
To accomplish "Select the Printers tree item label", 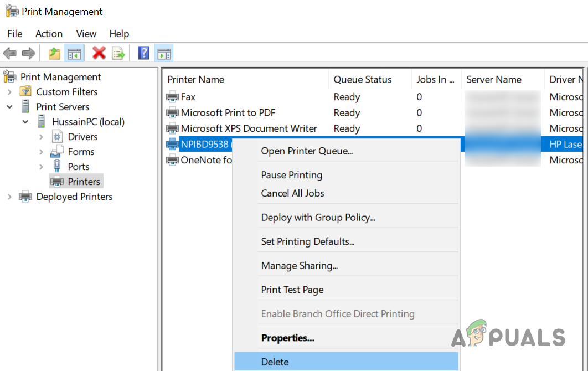I will tap(84, 182).
